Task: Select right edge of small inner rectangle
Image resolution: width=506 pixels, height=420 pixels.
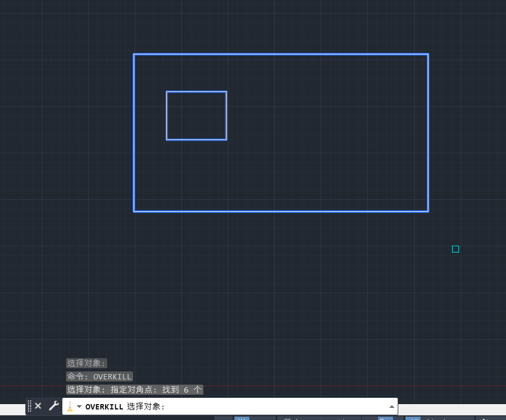Action: click(x=227, y=116)
